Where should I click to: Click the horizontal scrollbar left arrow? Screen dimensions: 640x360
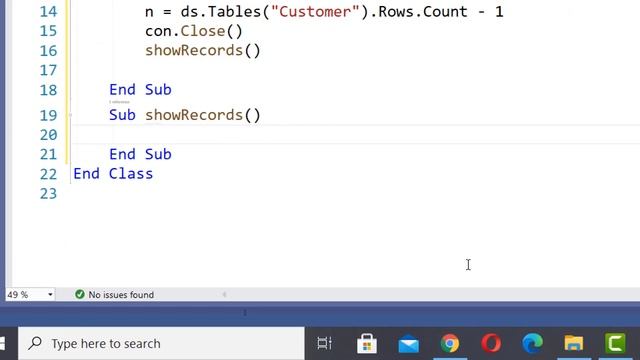[x=224, y=294]
